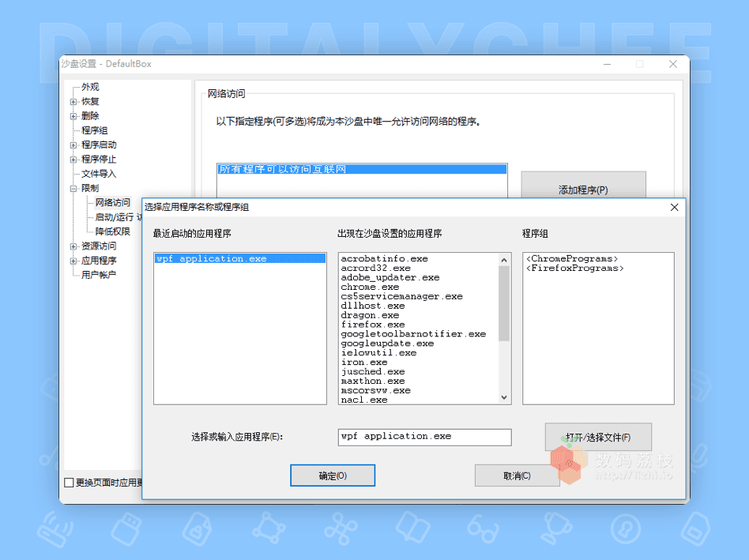Click the 确定(O) button

click(x=333, y=475)
